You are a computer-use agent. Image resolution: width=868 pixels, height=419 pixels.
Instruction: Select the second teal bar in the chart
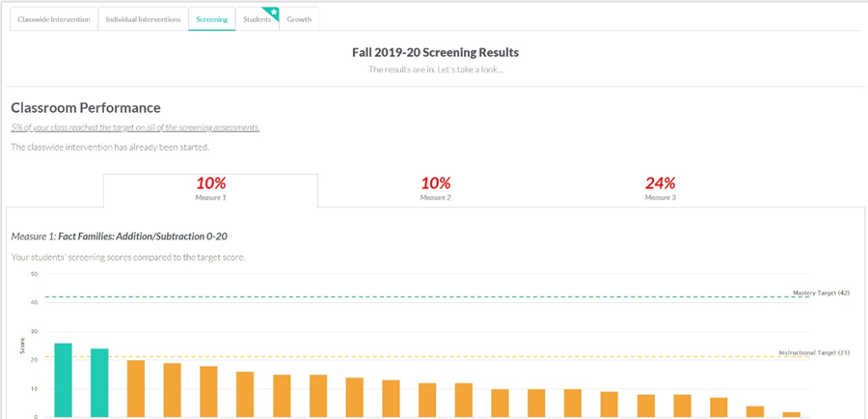(99, 383)
